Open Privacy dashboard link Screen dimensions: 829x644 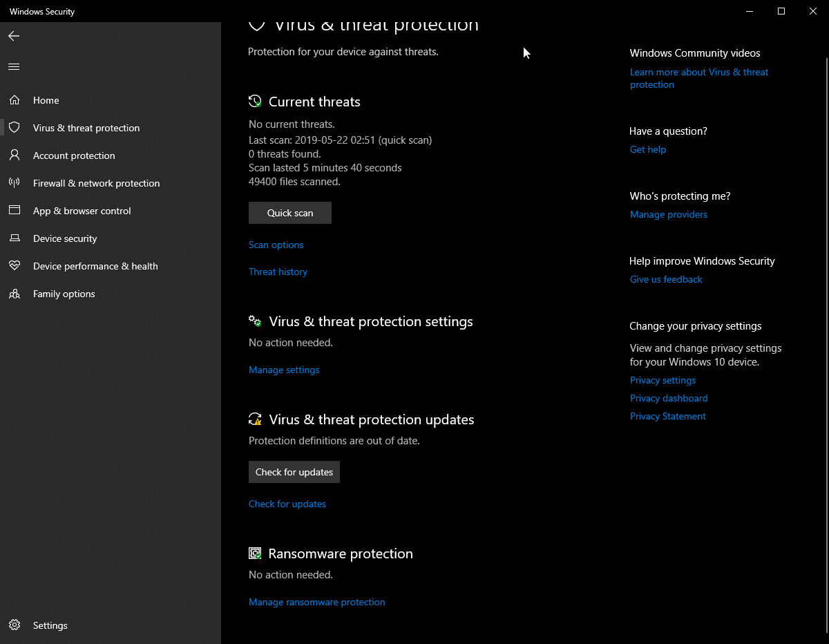(669, 398)
